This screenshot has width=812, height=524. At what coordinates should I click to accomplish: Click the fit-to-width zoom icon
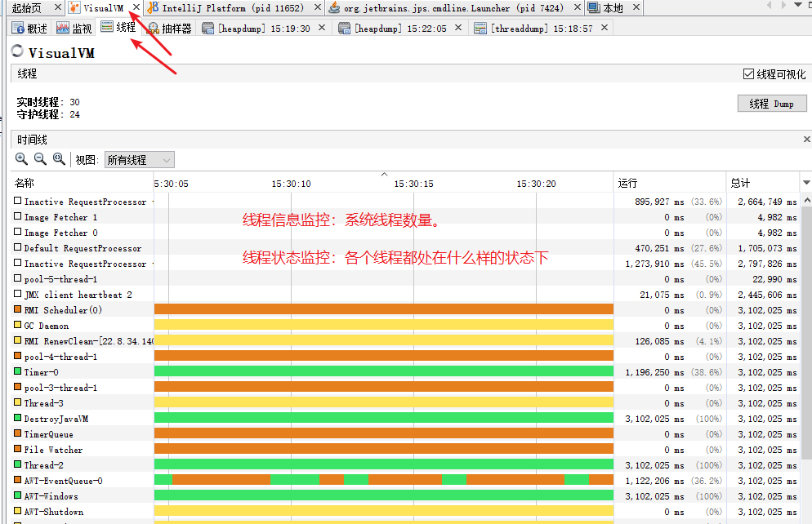(x=59, y=159)
